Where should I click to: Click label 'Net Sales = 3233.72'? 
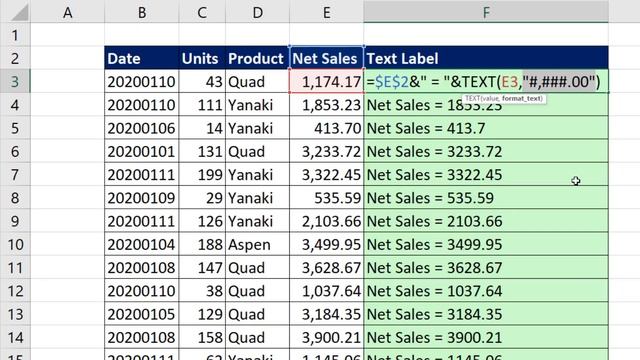click(x=486, y=151)
